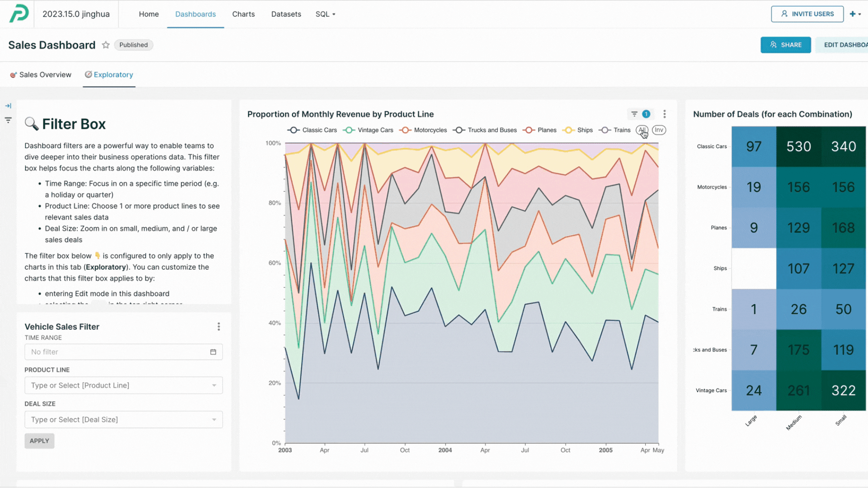Open the Deal Size selection dropdown
The width and height of the screenshot is (868, 488).
[x=123, y=419]
